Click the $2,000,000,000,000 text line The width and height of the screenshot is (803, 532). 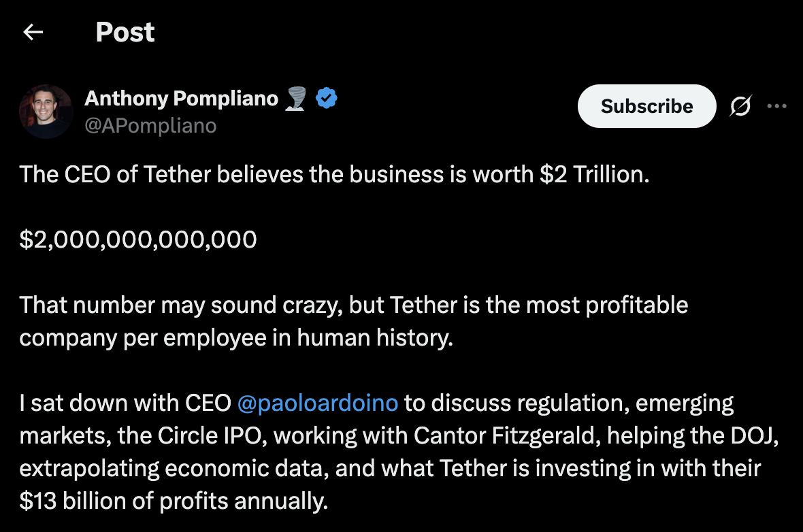coord(137,239)
